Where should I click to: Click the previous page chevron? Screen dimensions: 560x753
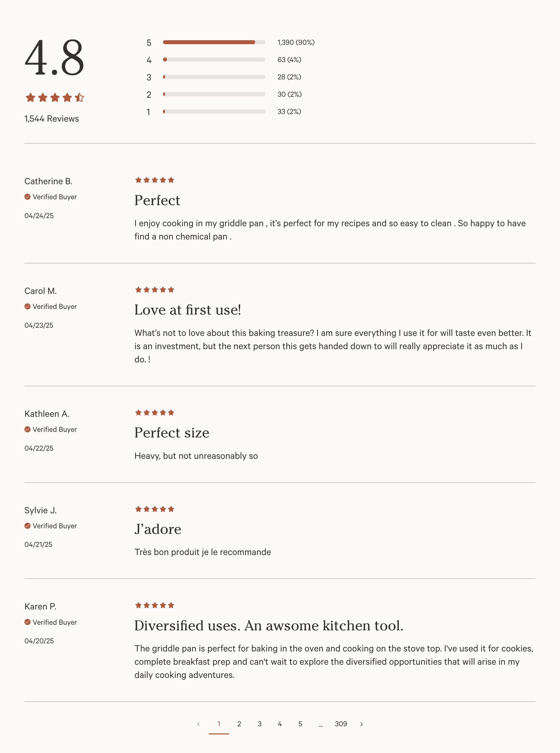(199, 724)
